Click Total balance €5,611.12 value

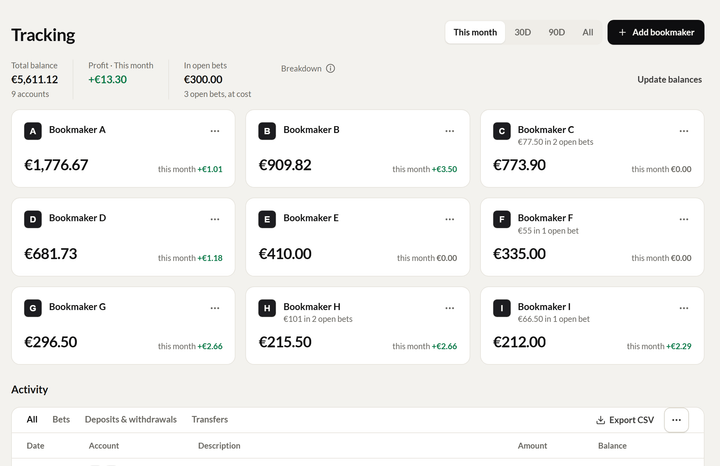click(x=34, y=79)
